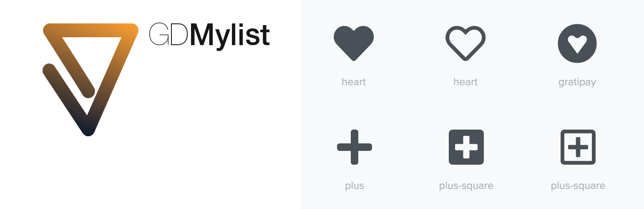The width and height of the screenshot is (644, 209).
Task: Choose the outlined heart icon
Action: (465, 43)
